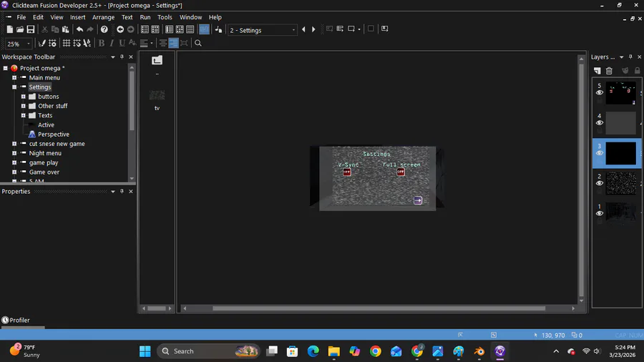The image size is (644, 362).
Task: Select the 'Game over' frame
Action: 44,172
